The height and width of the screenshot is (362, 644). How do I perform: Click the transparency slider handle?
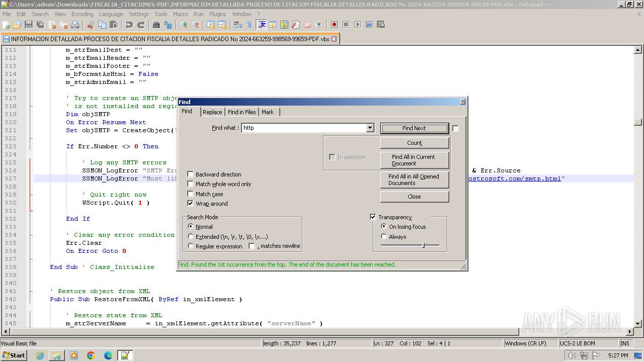click(x=423, y=245)
